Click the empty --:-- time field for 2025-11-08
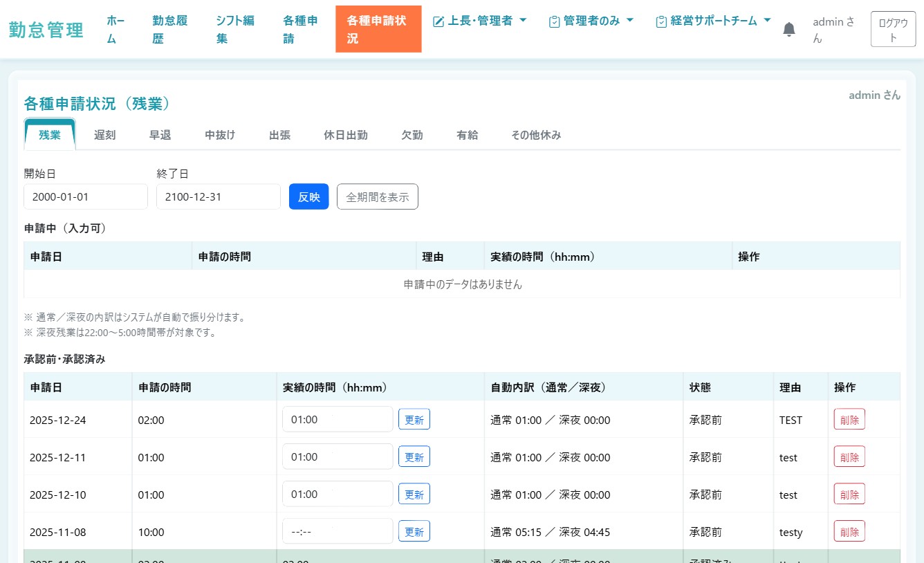The image size is (924, 563). pos(338,531)
